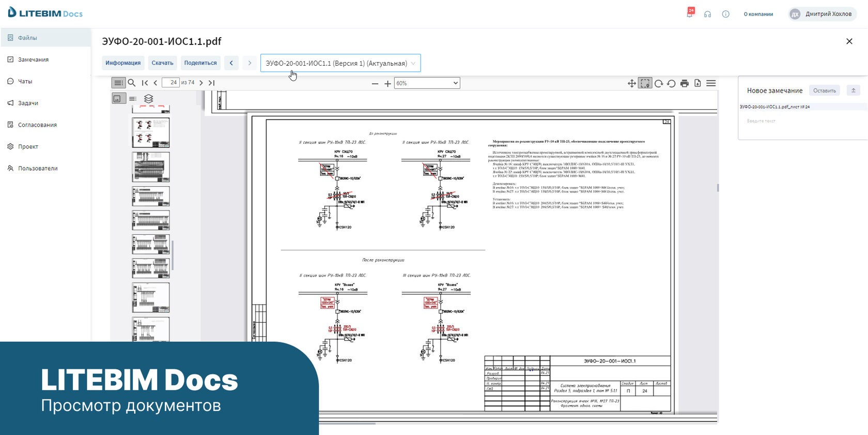This screenshot has height=435, width=868.
Task: Select the fourth page thumbnail in sidebar
Action: coord(150,197)
